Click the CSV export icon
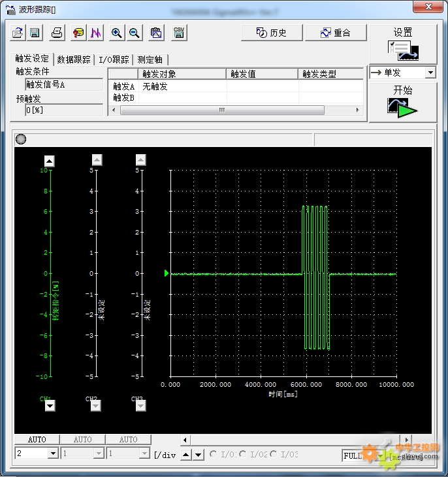 click(x=179, y=33)
